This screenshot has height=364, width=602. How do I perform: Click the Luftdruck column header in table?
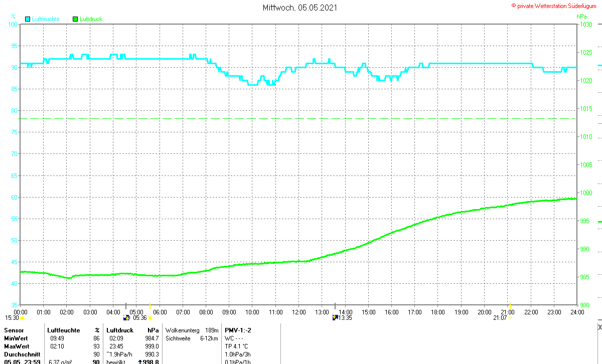click(x=120, y=330)
